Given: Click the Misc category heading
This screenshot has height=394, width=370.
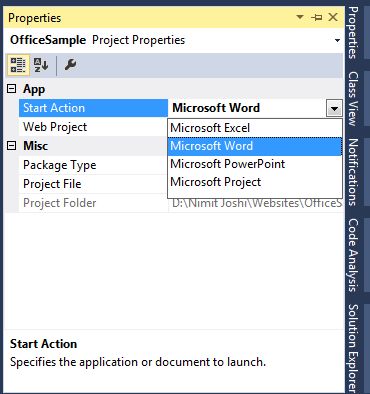Looking at the screenshot, I should [35, 146].
